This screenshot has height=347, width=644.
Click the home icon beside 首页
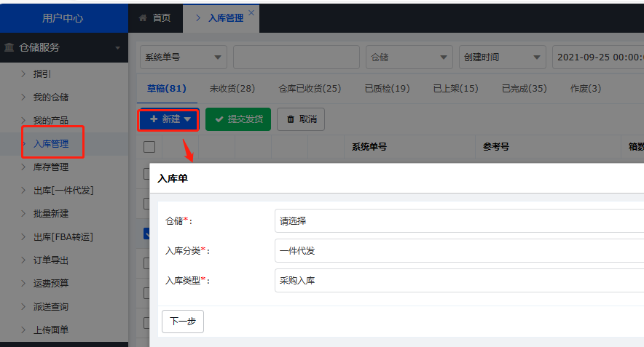point(143,18)
